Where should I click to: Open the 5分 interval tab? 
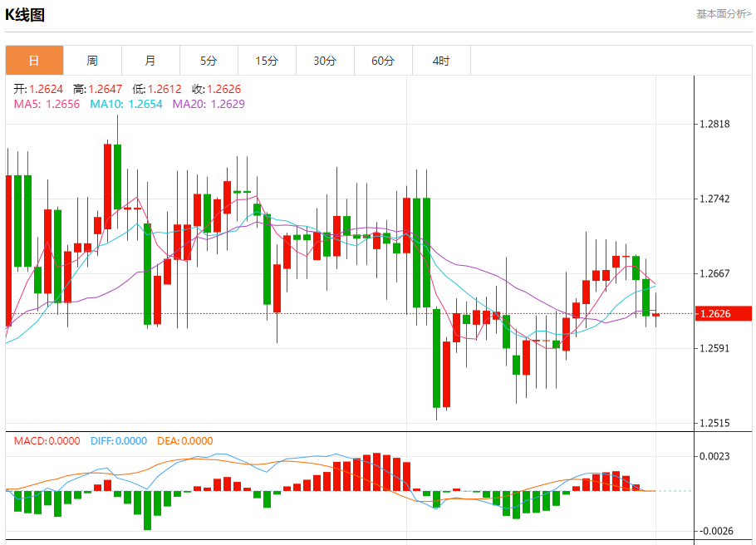tap(209, 61)
